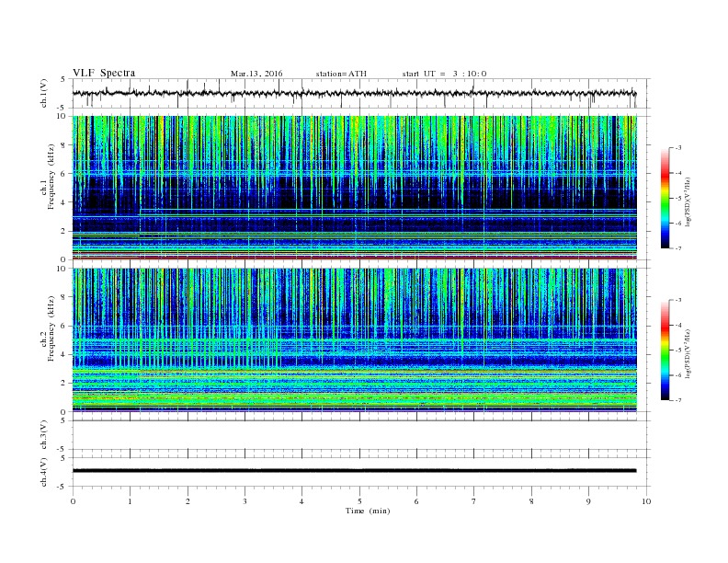This screenshot has width=728, height=563.
Task: Click the time axis tick label '8'
Action: coord(531,501)
